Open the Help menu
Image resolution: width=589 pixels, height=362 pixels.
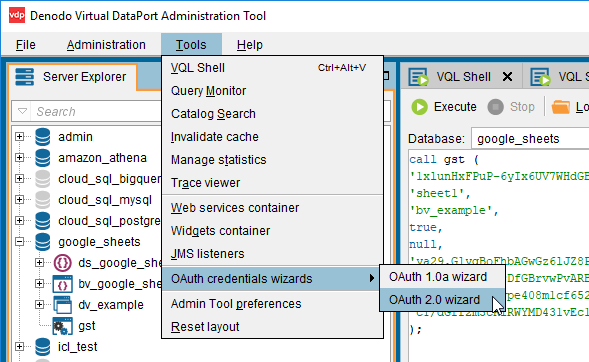[x=250, y=45]
